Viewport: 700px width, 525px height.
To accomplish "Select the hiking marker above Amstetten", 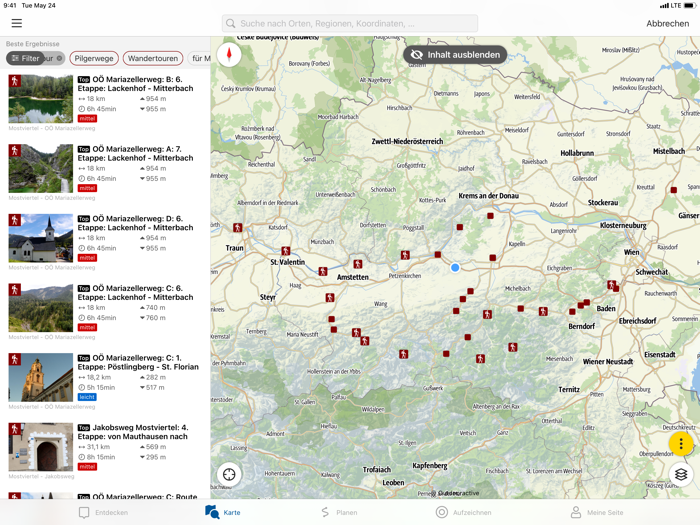I will 358,264.
